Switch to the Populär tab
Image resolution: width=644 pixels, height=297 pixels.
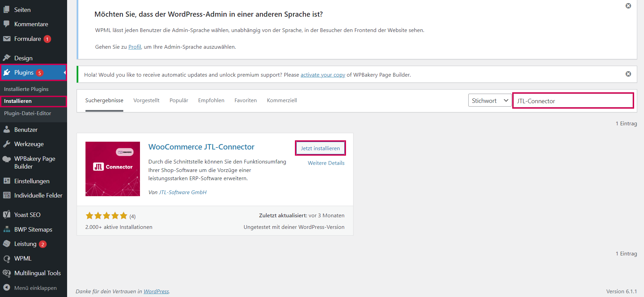pyautogui.click(x=179, y=100)
